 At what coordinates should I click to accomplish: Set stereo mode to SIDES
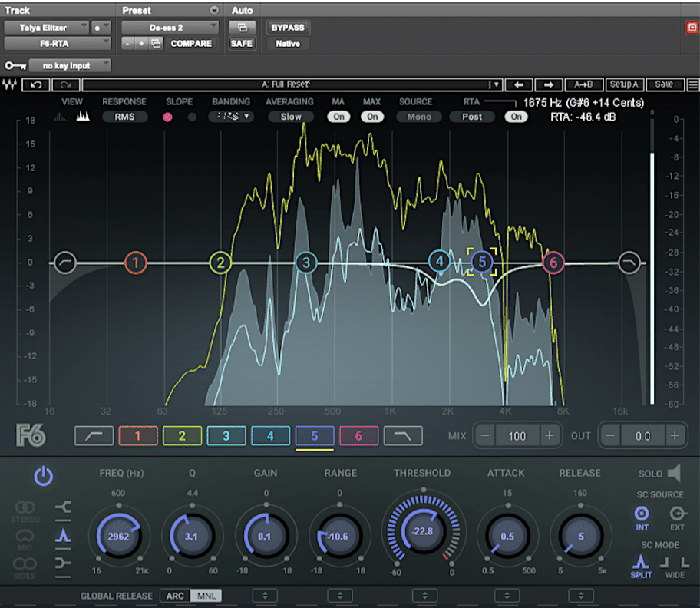(x=25, y=568)
